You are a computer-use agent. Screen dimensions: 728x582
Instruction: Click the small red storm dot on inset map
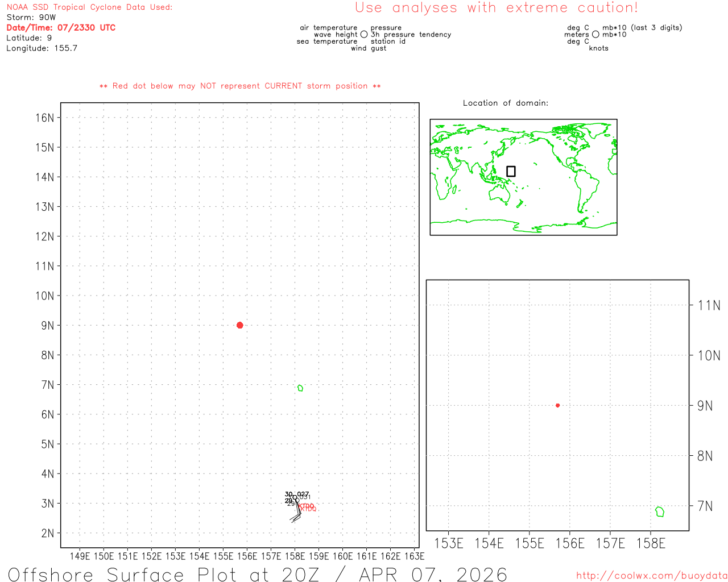(557, 405)
